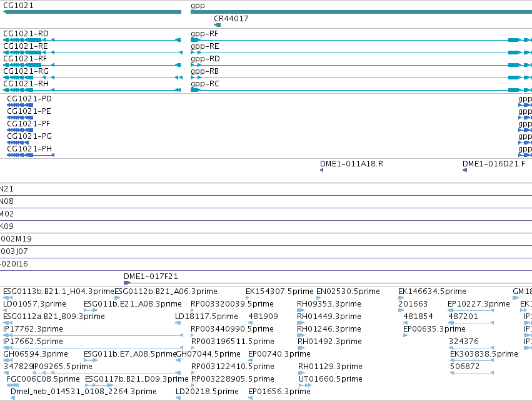Select EST RH01246.3prime
The image size is (532, 401).
tap(329, 329)
